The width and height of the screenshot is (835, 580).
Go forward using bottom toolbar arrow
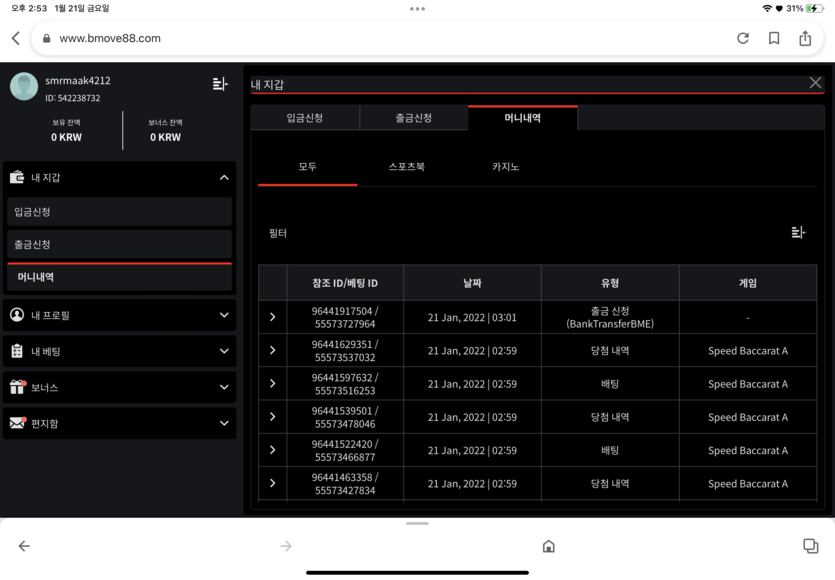[x=286, y=546]
